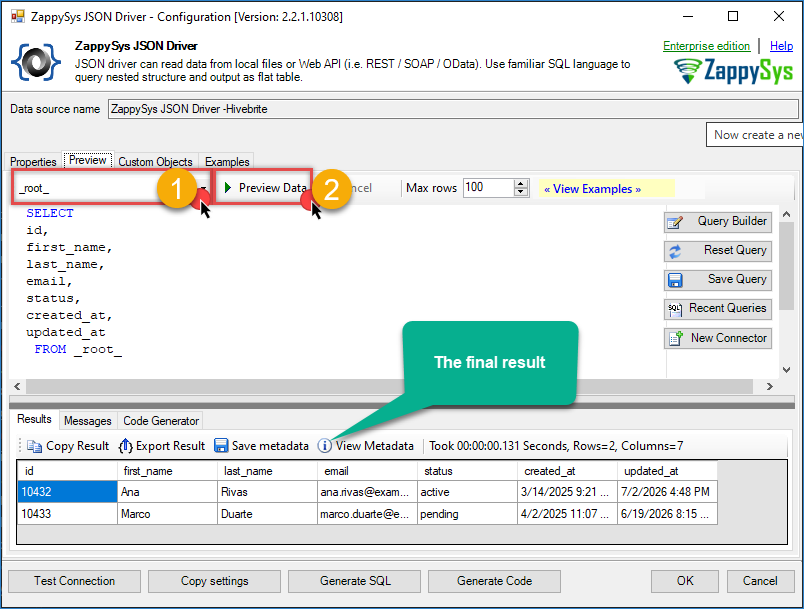Select the 10433 id cell
The width and height of the screenshot is (804, 609).
coord(68,514)
